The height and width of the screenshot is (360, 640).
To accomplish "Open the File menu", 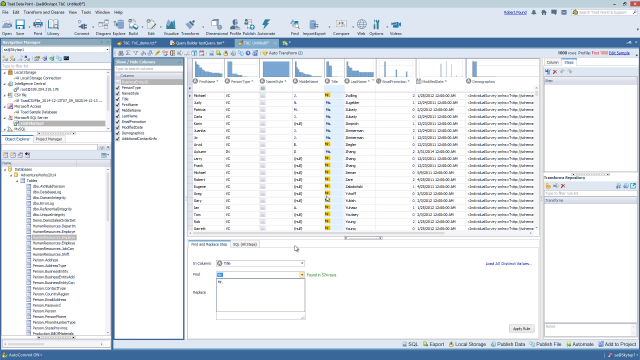I will click(5, 13).
